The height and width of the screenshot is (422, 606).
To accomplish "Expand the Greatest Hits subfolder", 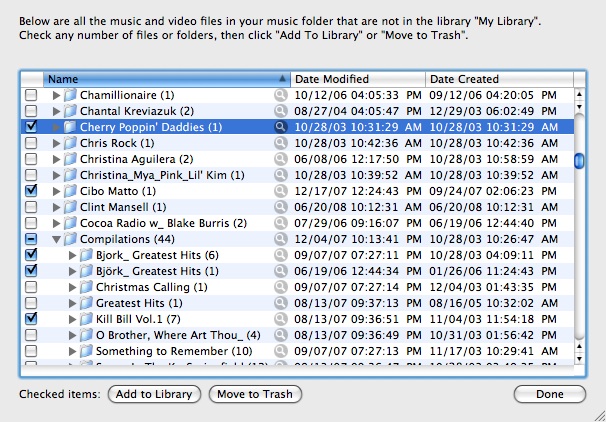I will click(x=72, y=303).
